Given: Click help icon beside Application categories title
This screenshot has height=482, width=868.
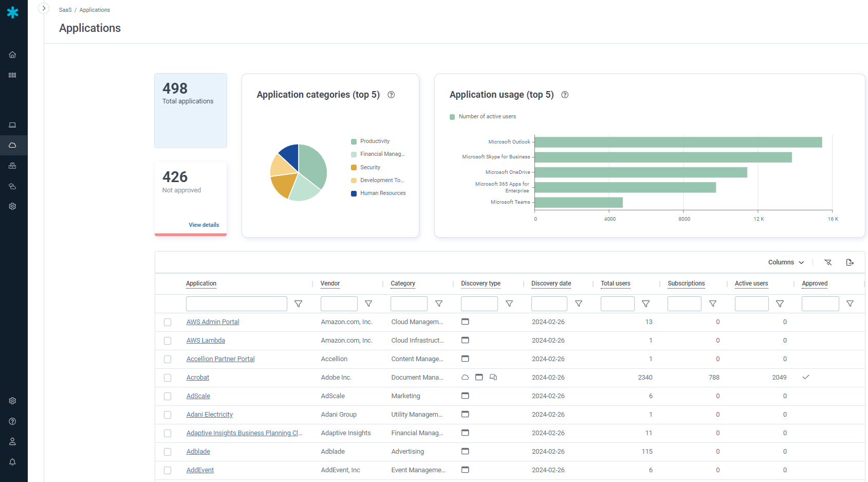Looking at the screenshot, I should pos(391,95).
